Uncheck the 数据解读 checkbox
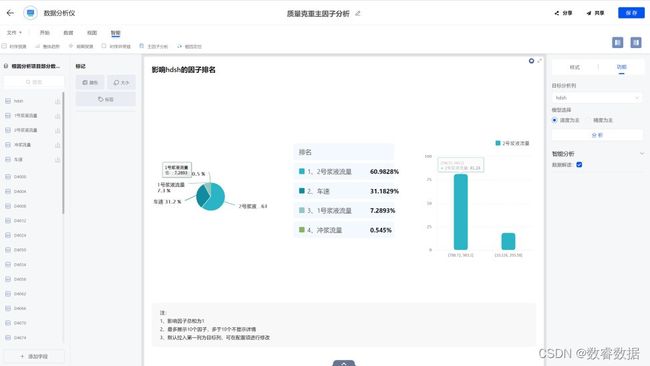This screenshot has width=650, height=366. (579, 165)
